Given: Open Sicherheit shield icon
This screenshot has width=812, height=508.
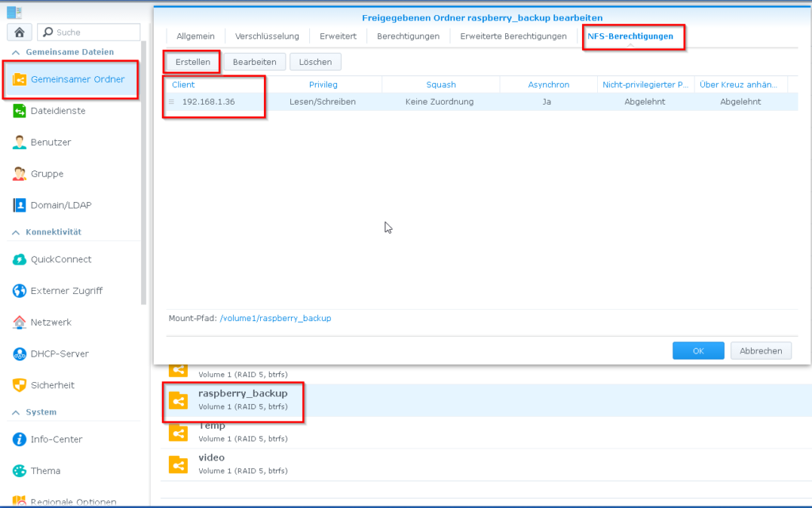Looking at the screenshot, I should 20,385.
